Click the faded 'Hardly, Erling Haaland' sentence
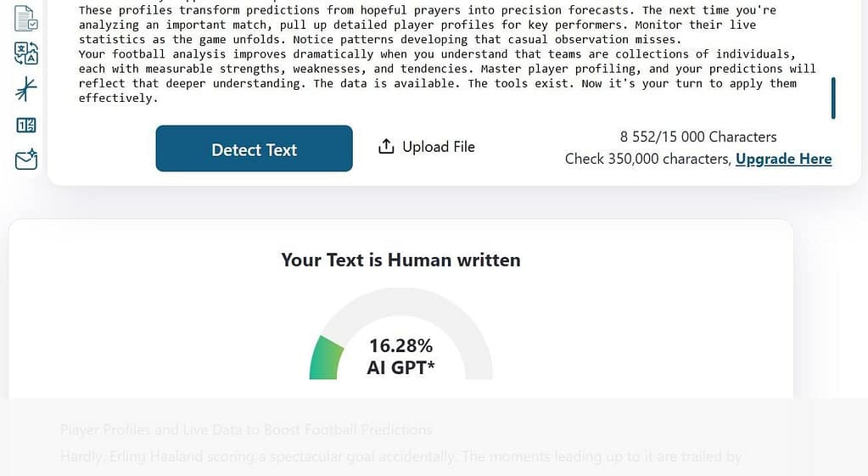The width and height of the screenshot is (868, 476). 400,456
